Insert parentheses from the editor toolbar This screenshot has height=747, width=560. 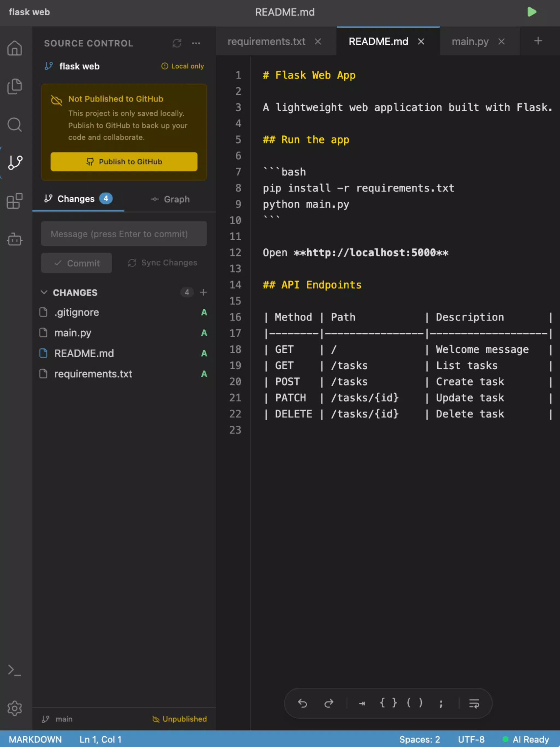coord(415,703)
